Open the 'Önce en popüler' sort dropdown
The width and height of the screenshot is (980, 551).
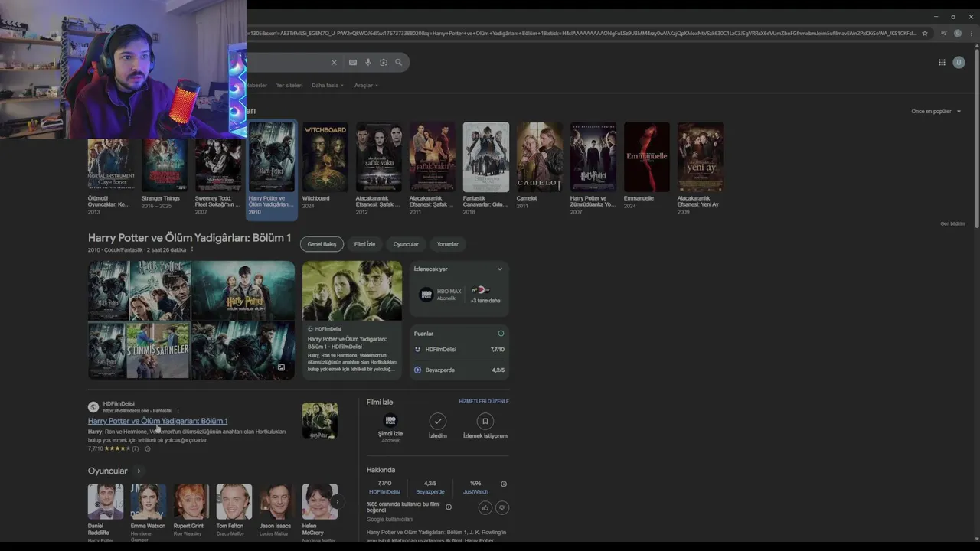pyautogui.click(x=936, y=112)
